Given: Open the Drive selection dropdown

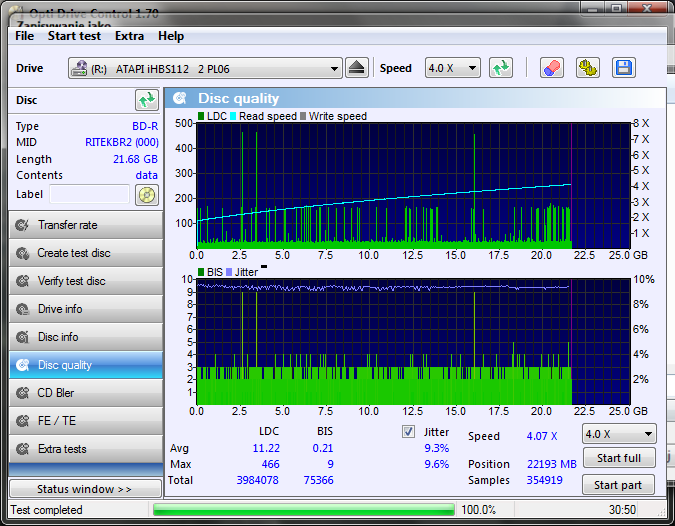Looking at the screenshot, I should click(x=205, y=68).
